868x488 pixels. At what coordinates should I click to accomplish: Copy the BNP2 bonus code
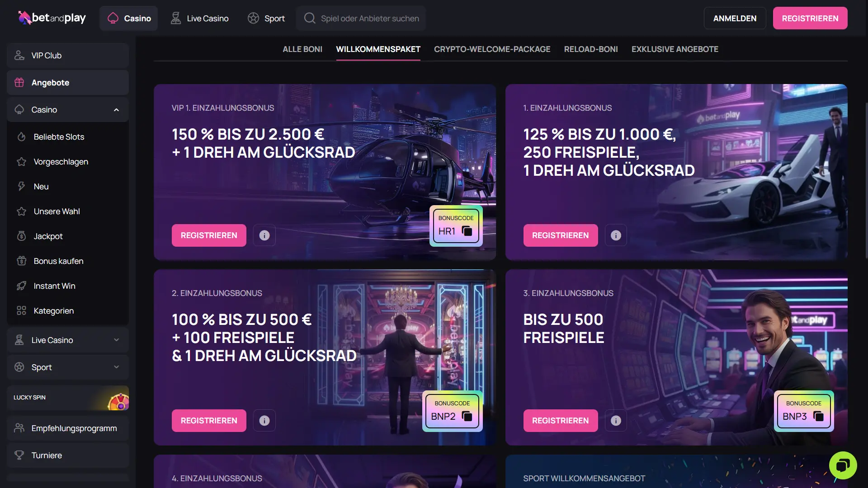coord(467,416)
